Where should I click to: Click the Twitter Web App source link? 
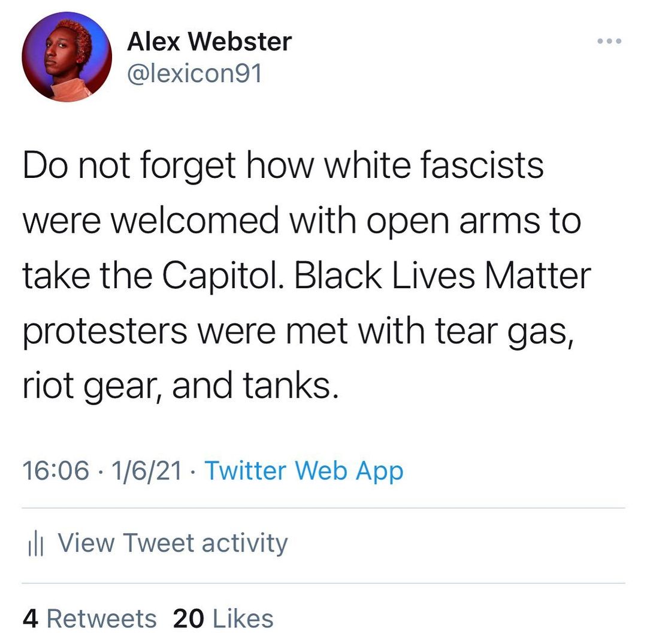(304, 471)
